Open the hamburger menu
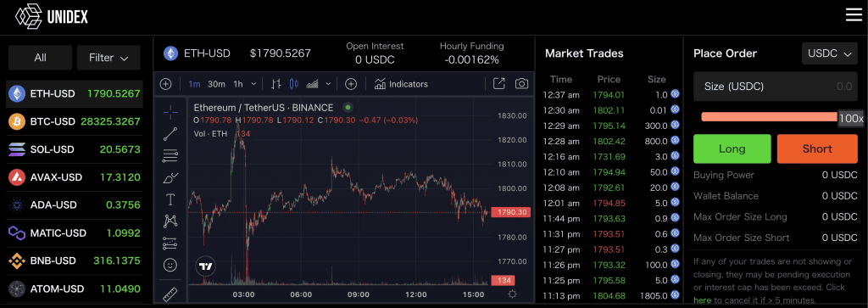Screen dimensions: 868x308 pyautogui.click(x=854, y=15)
